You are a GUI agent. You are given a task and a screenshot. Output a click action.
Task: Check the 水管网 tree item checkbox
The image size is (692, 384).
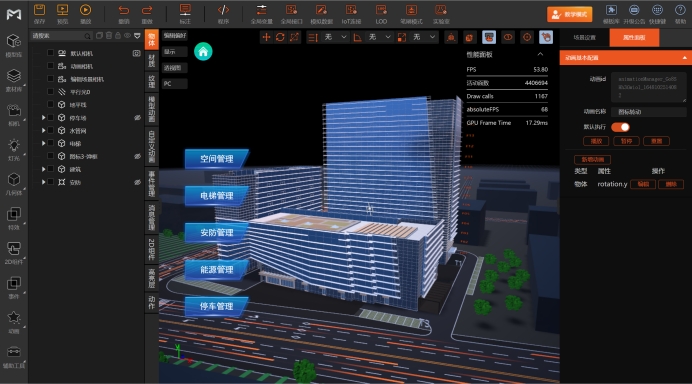tap(50, 130)
